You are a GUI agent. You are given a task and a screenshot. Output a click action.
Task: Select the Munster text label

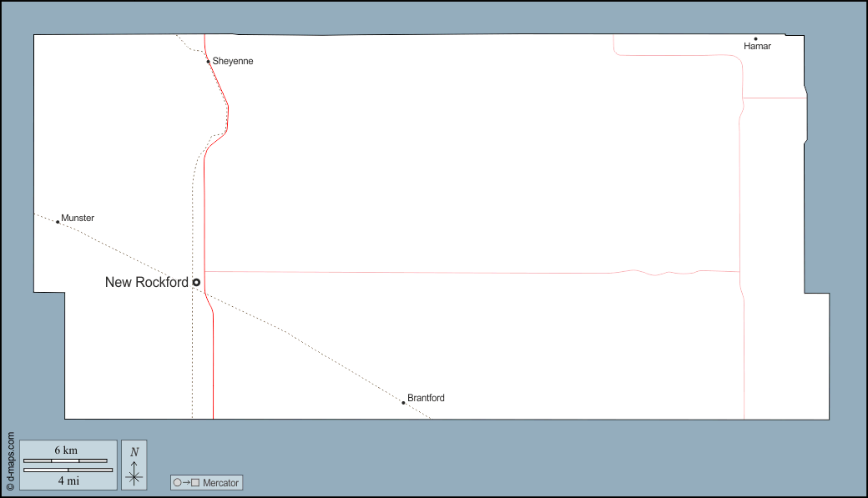tap(78, 219)
